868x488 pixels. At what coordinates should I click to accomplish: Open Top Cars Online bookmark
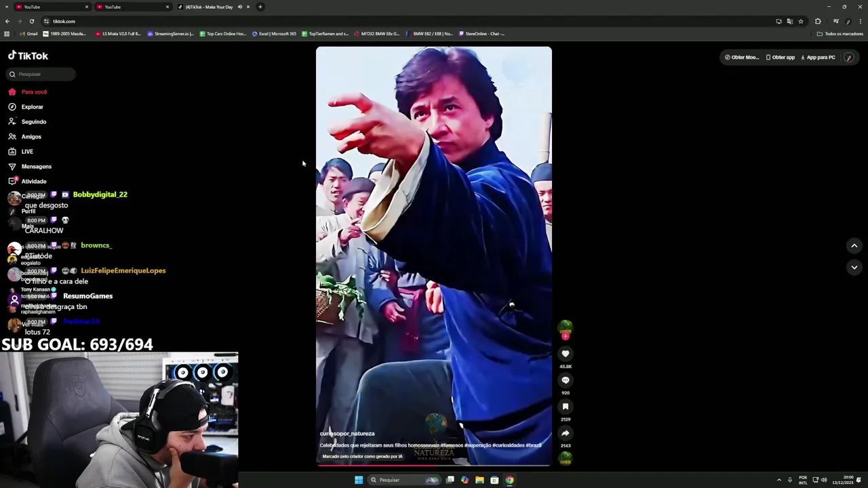click(x=223, y=34)
